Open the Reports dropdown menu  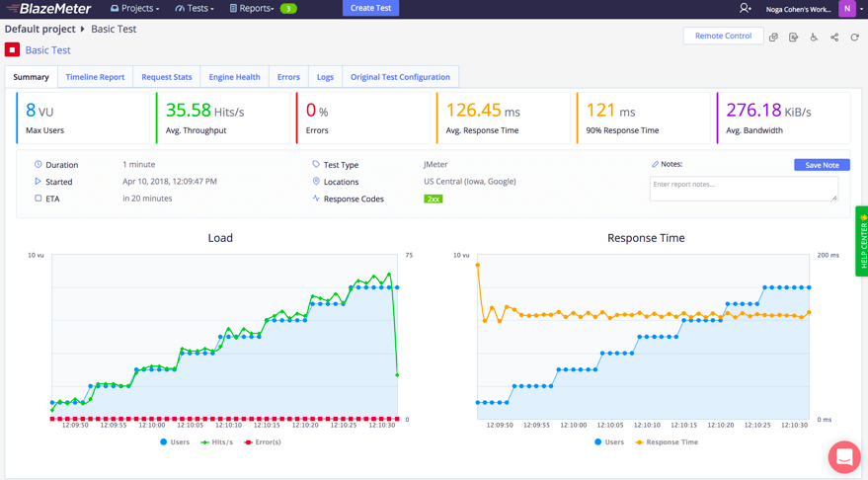pos(252,9)
